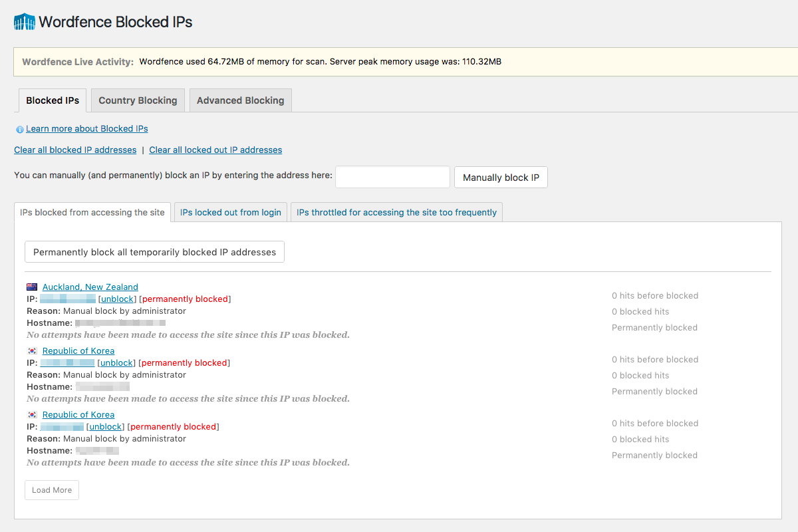Clear all locked out IP addresses
798x532 pixels.
pyautogui.click(x=215, y=150)
